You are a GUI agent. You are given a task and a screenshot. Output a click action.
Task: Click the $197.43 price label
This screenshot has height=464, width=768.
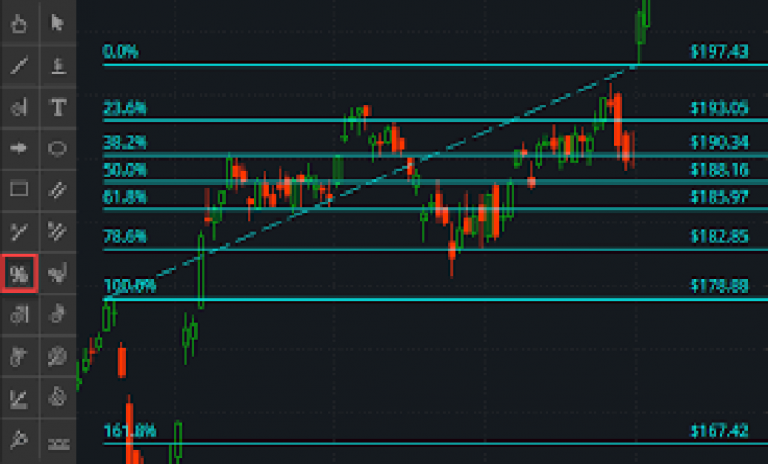pyautogui.click(x=720, y=51)
